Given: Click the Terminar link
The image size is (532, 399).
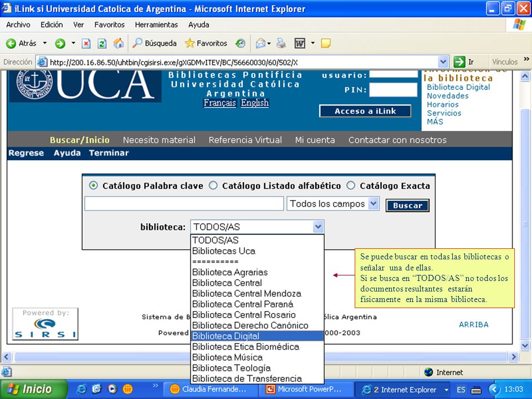Looking at the screenshot, I should [x=109, y=153].
